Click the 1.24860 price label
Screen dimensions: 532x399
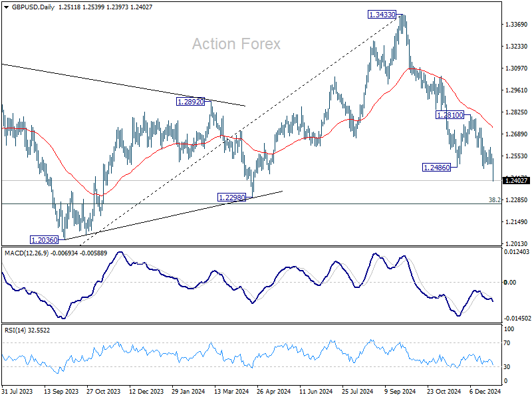(x=437, y=168)
